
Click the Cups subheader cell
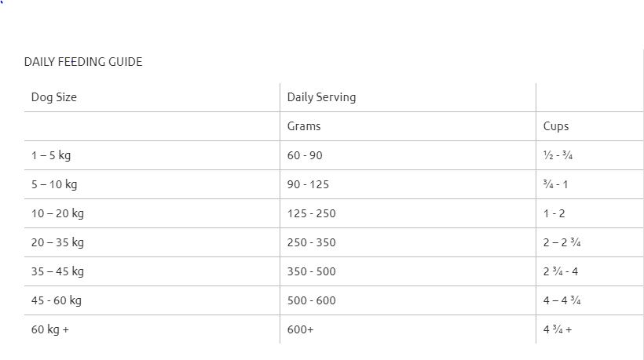coord(556,126)
